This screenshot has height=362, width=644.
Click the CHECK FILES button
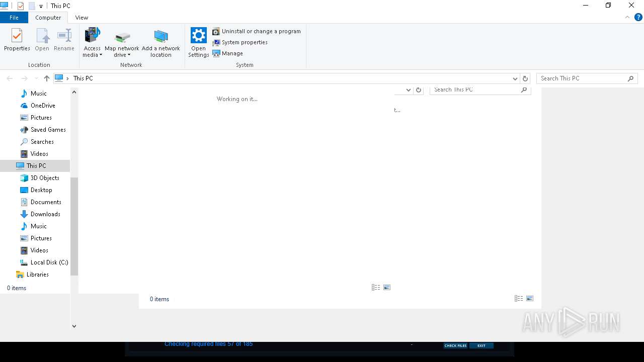pos(455,346)
